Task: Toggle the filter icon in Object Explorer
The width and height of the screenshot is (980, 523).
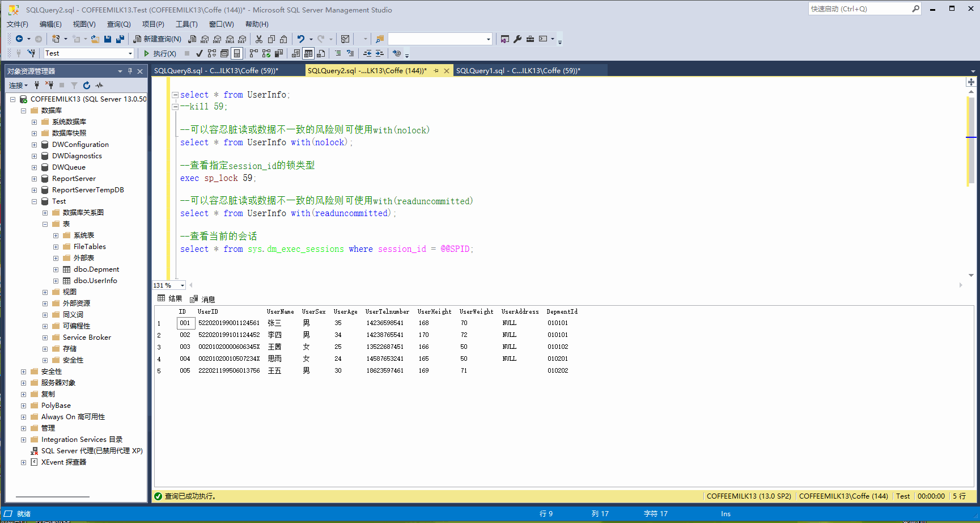Action: pos(74,85)
